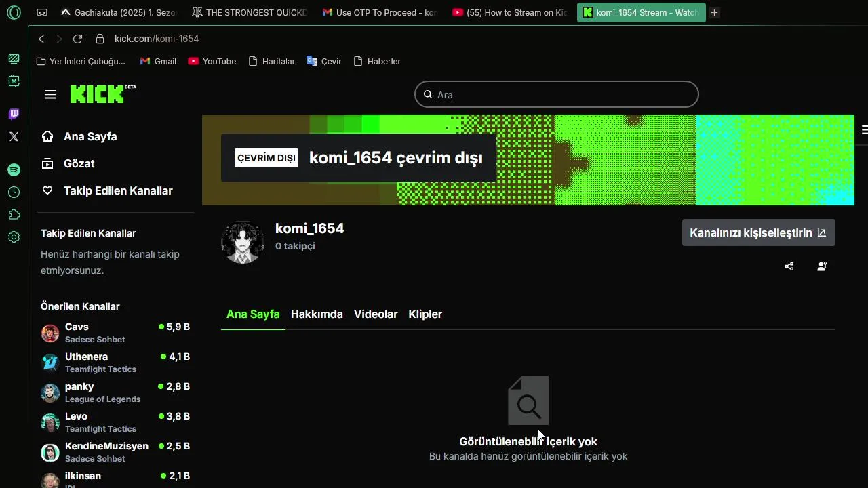Open ilkinsan recommended channel
868x488 pixels.
pos(115,479)
